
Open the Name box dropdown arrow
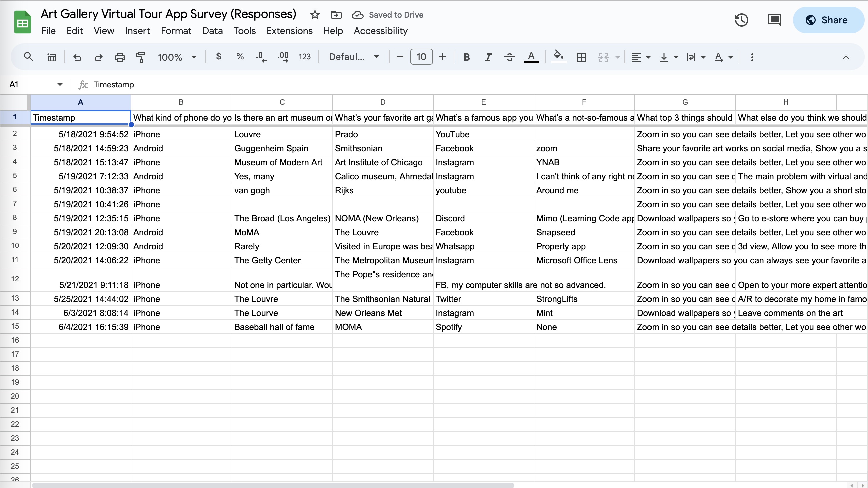point(60,85)
